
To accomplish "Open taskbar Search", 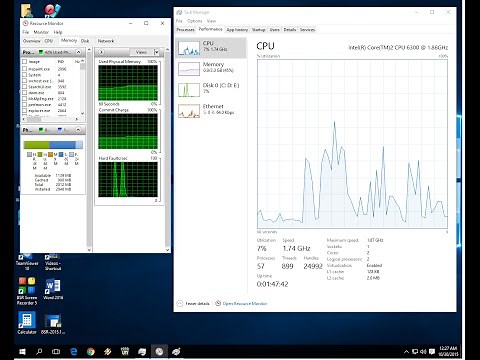I will point(39,352).
